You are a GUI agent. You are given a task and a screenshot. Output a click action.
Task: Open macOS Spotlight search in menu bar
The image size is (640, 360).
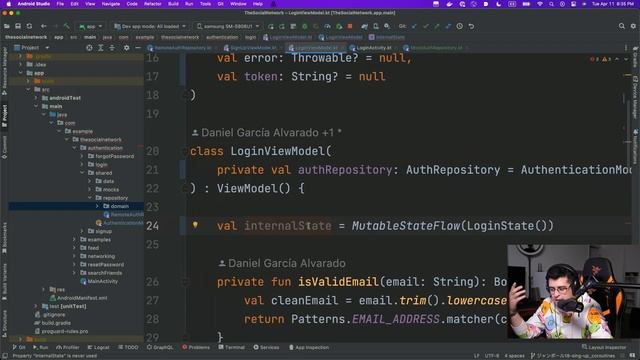click(551, 4)
